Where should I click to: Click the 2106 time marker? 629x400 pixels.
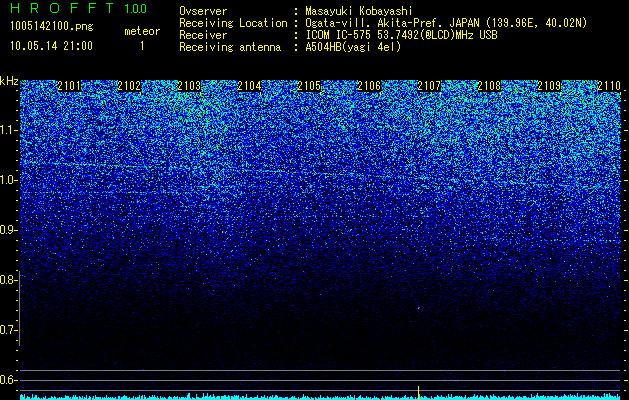coord(369,86)
